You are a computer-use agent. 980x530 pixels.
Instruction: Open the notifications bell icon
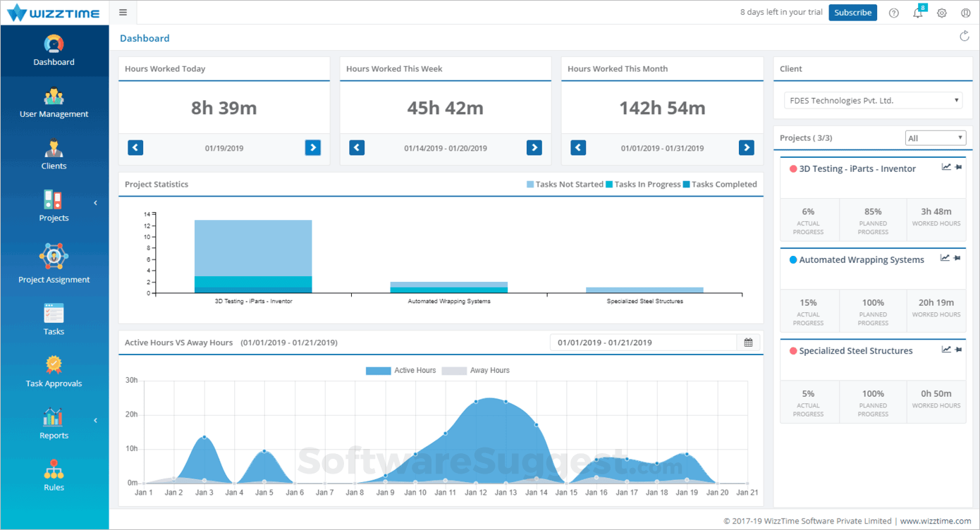coord(917,13)
